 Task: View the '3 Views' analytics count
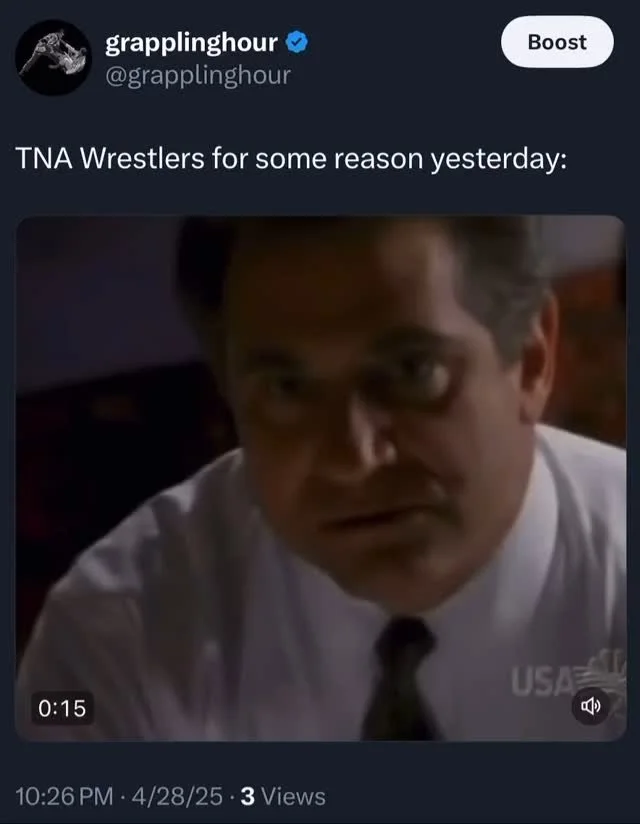[x=283, y=796]
